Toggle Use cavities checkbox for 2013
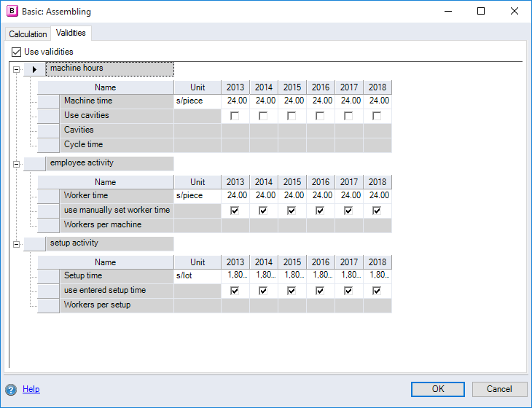This screenshot has height=408, width=532. [x=235, y=116]
